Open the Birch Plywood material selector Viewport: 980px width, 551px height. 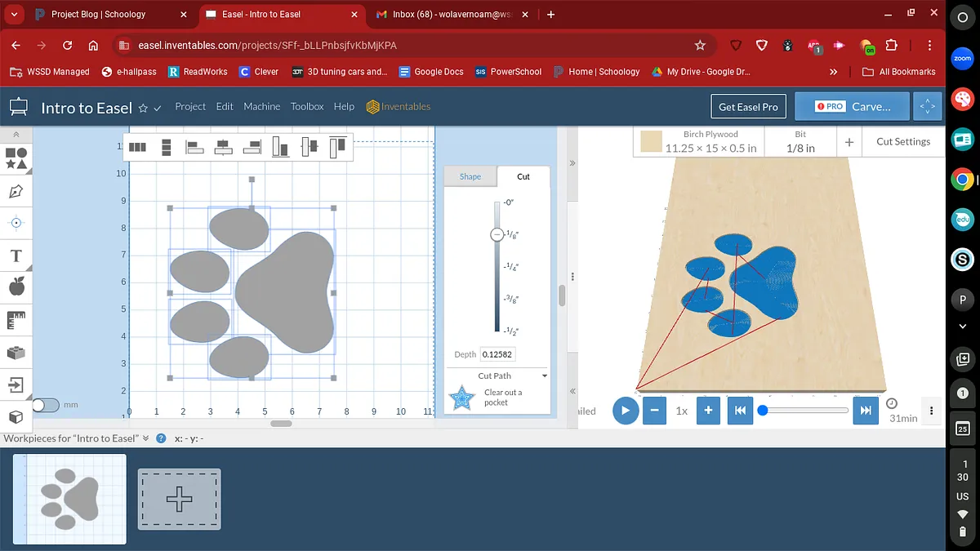pyautogui.click(x=698, y=141)
